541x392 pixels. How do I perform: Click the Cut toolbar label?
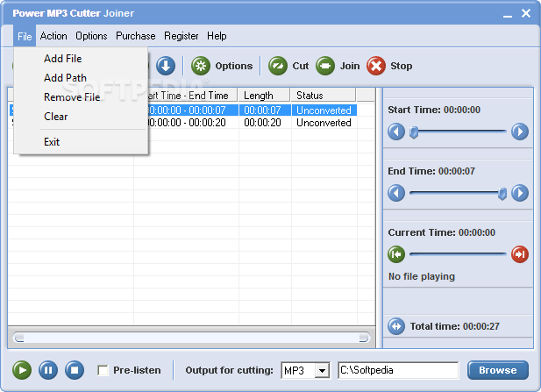click(x=301, y=66)
